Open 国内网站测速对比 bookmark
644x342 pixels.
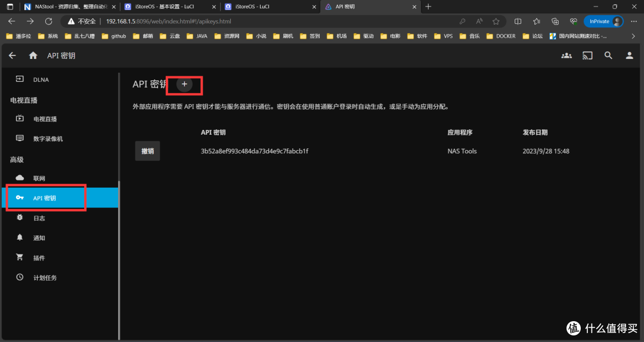tap(578, 36)
